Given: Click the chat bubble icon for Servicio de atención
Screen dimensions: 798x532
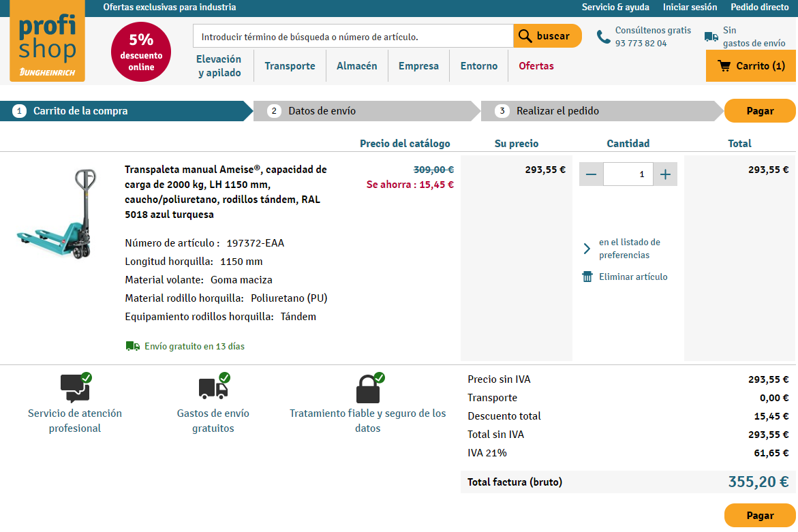Looking at the screenshot, I should (76, 388).
